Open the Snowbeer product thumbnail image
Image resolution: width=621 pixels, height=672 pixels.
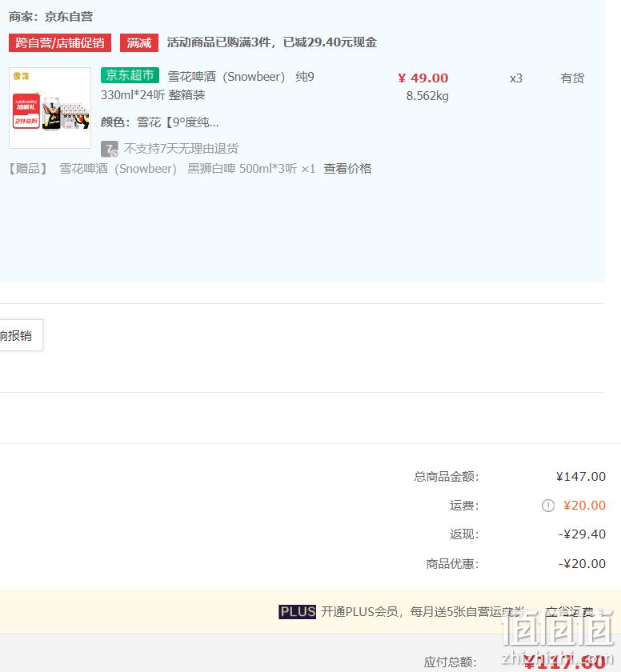(50, 107)
